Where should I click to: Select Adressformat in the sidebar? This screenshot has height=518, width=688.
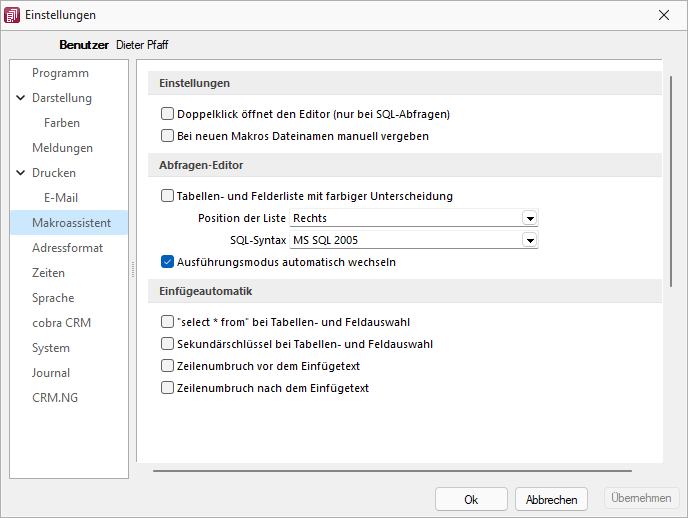pyautogui.click(x=68, y=248)
